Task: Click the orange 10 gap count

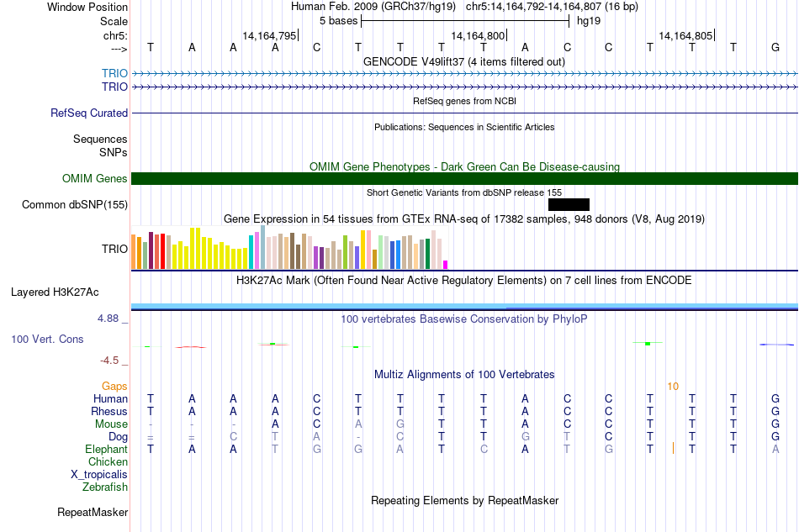Action: click(673, 387)
